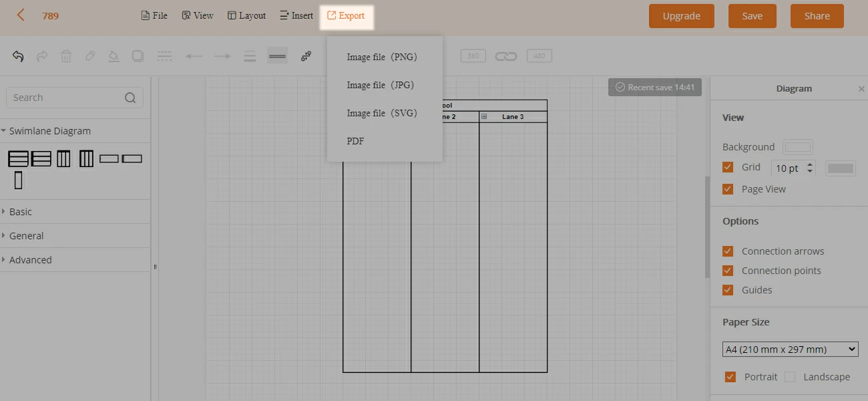Expand the Advanced shapes section
This screenshot has height=401, width=868.
pyautogui.click(x=75, y=260)
